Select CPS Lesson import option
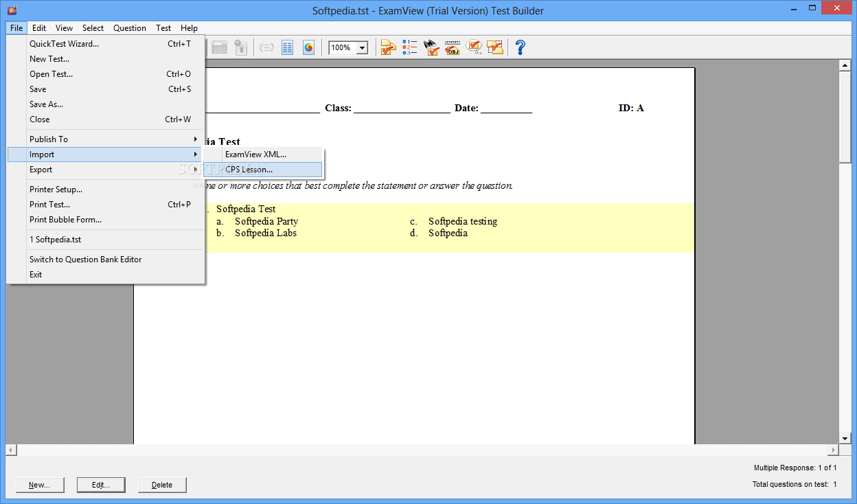 [x=264, y=170]
